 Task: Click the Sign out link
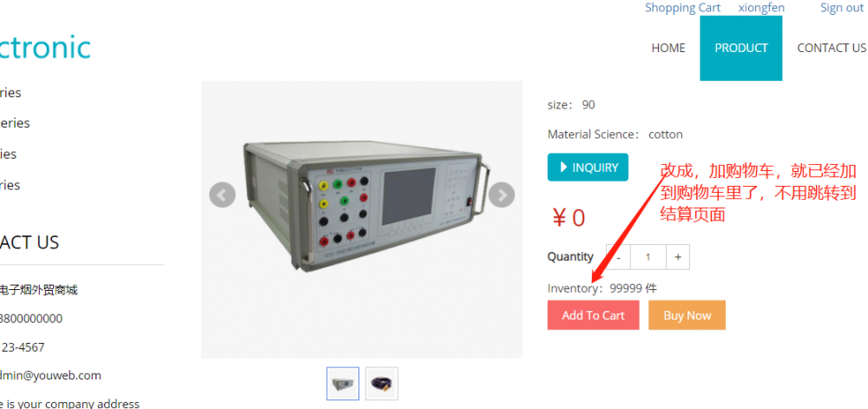tap(842, 8)
